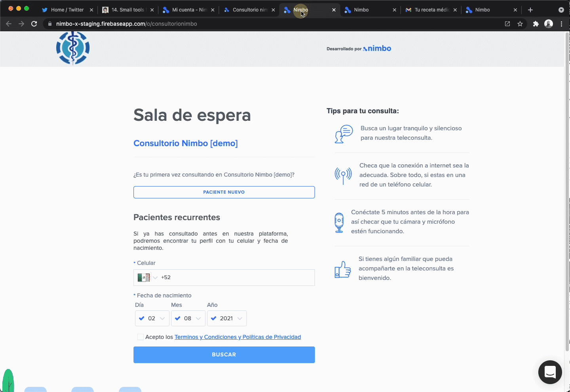Click the speech bubbles quiet place icon
Image resolution: width=570 pixels, height=392 pixels.
pos(344,134)
